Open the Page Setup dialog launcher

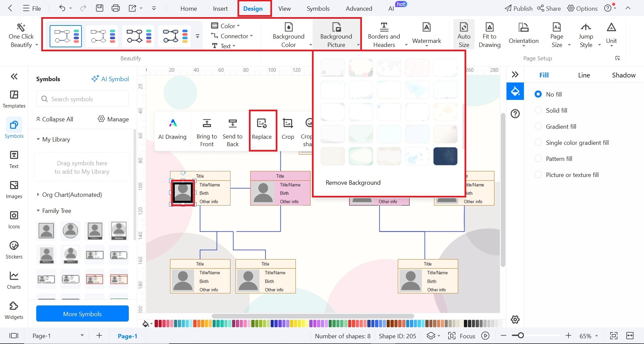(618, 58)
